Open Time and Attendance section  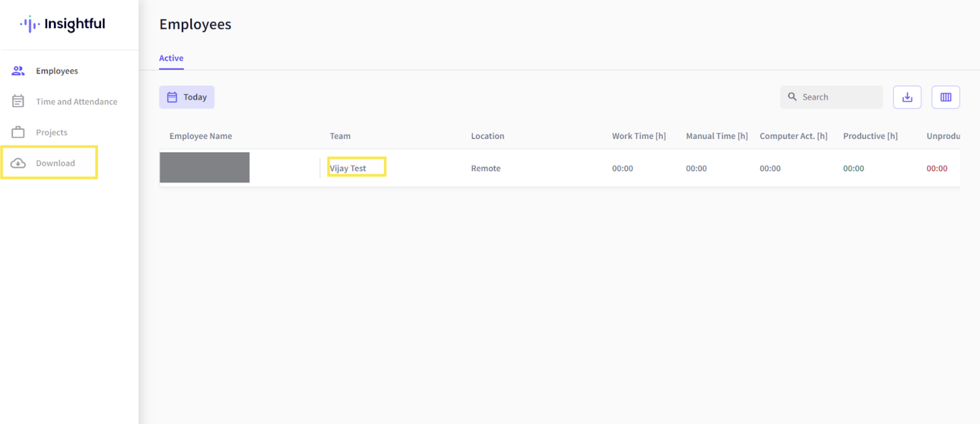(x=77, y=102)
